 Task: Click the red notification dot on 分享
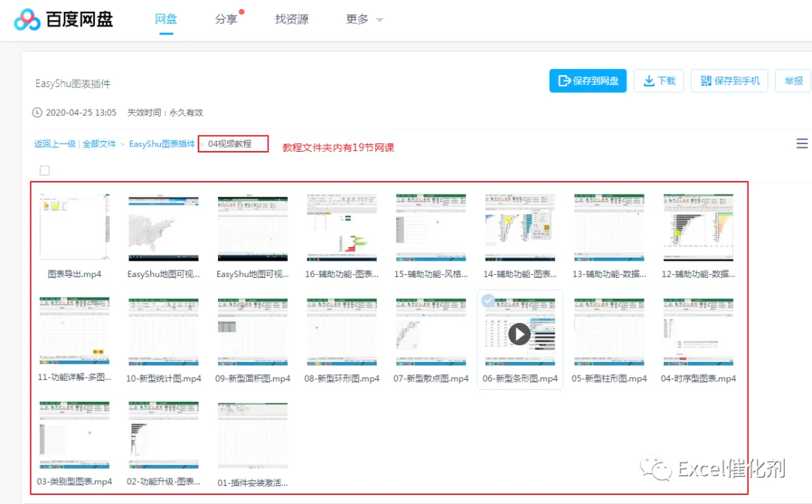(x=241, y=11)
